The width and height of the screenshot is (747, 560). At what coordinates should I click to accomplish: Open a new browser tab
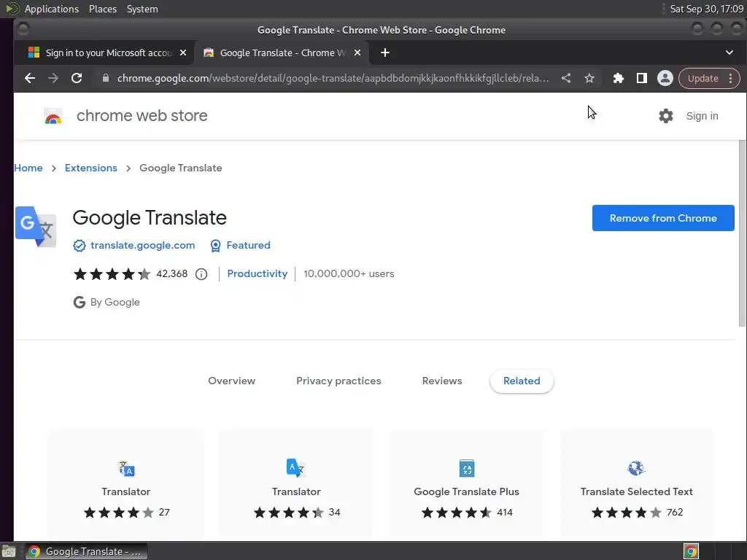point(385,52)
